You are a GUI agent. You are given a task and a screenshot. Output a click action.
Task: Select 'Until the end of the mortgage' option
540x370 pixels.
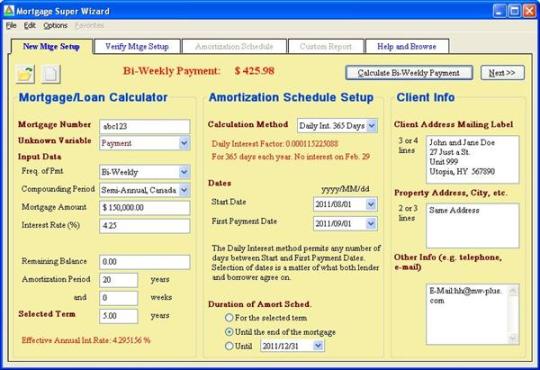pos(229,332)
